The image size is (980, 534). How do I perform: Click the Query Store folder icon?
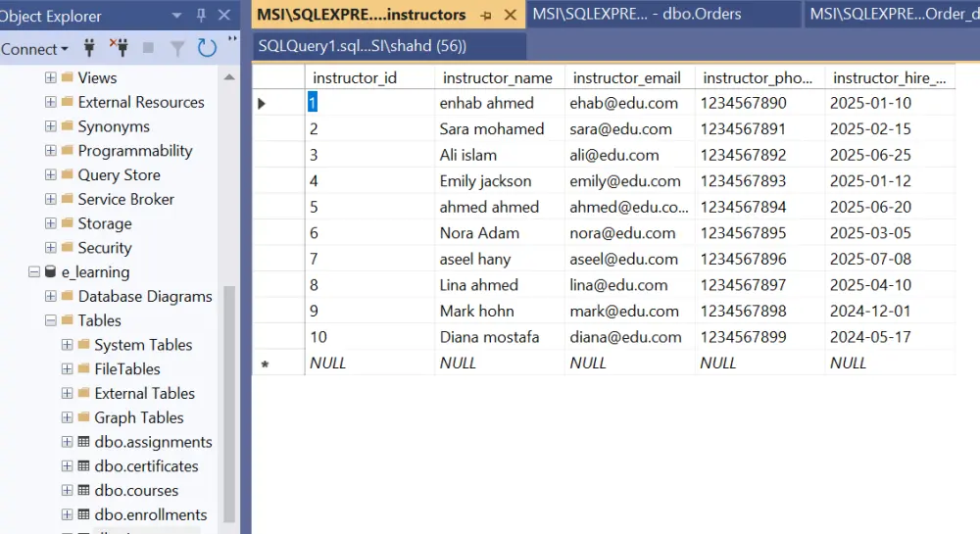[x=68, y=174]
